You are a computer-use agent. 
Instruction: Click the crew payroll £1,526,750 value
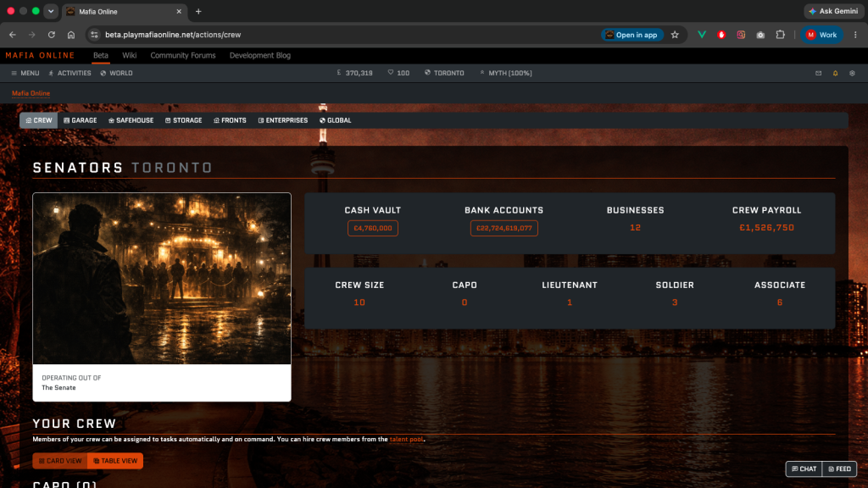(x=766, y=227)
